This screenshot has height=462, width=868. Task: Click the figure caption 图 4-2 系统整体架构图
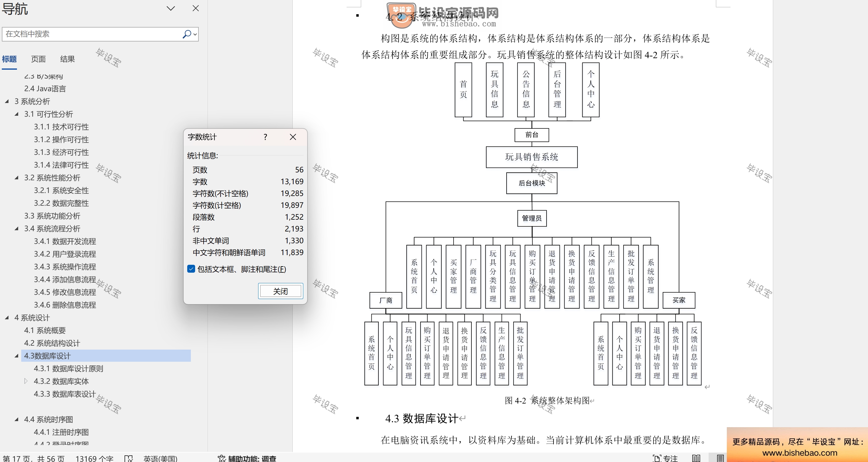547,400
